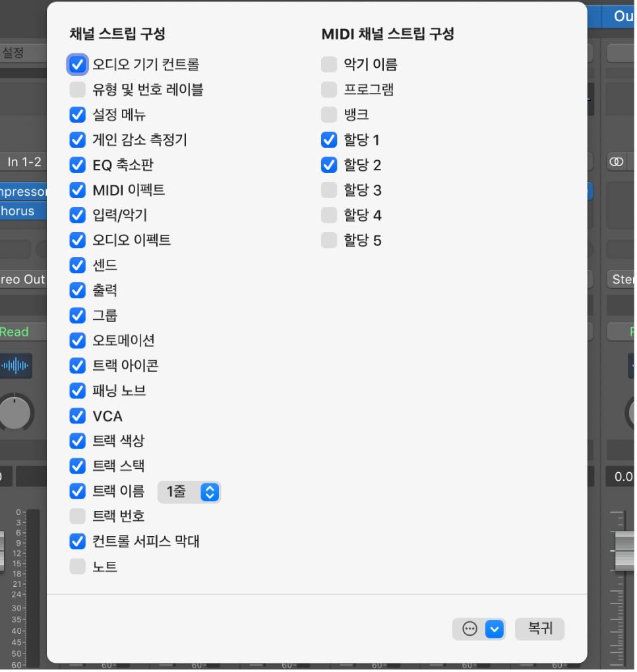Image resolution: width=637 pixels, height=672 pixels.
Task: Enable 악기 이름 MIDI checkbox
Action: click(x=329, y=64)
